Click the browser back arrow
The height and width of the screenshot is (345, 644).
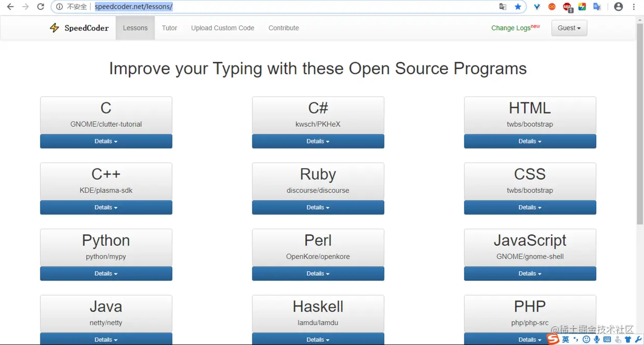pos(10,7)
